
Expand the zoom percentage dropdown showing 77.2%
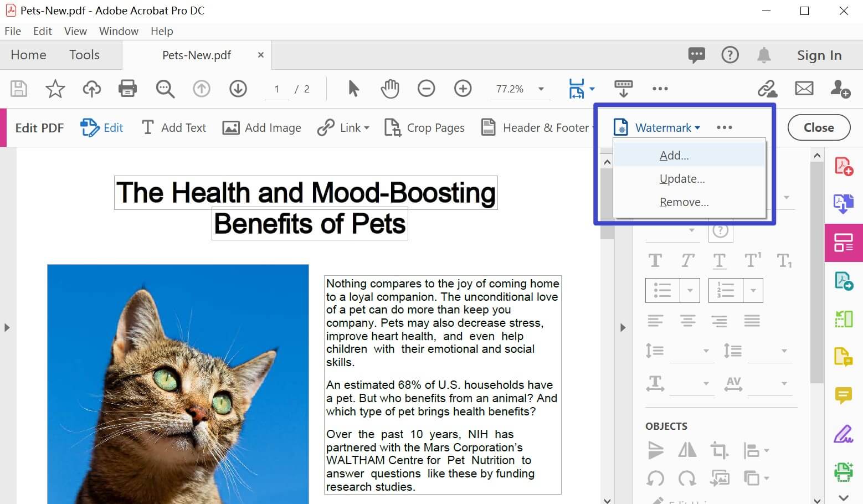coord(540,89)
